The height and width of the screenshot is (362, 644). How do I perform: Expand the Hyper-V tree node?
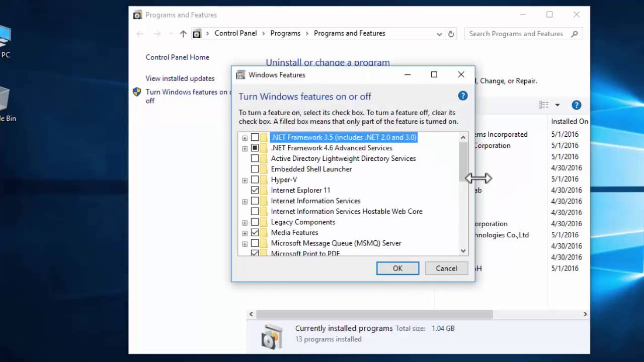point(245,180)
